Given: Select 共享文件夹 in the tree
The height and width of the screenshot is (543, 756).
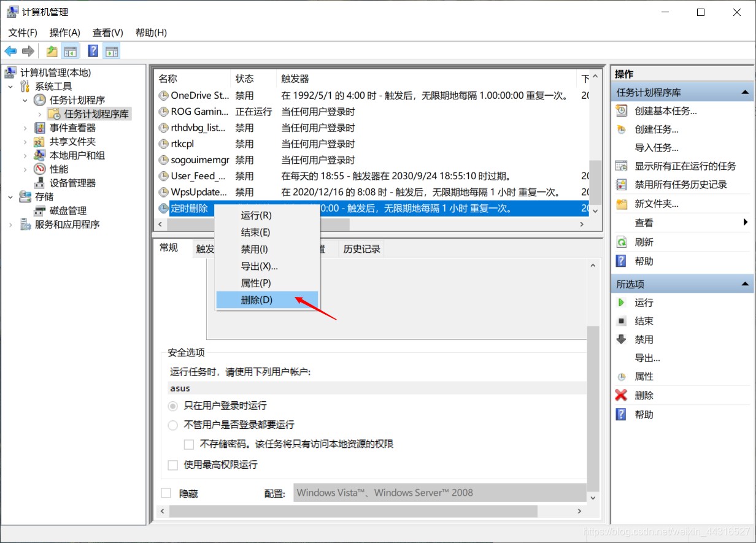Looking at the screenshot, I should 72,141.
